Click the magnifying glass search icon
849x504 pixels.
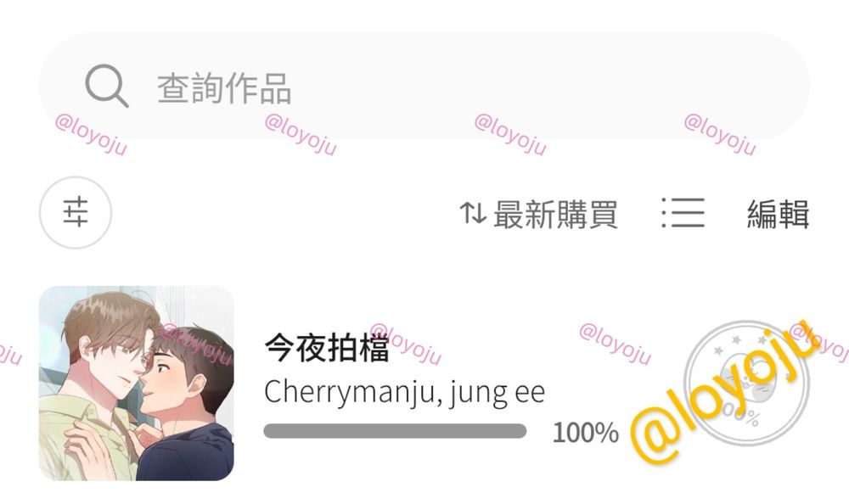click(x=107, y=86)
